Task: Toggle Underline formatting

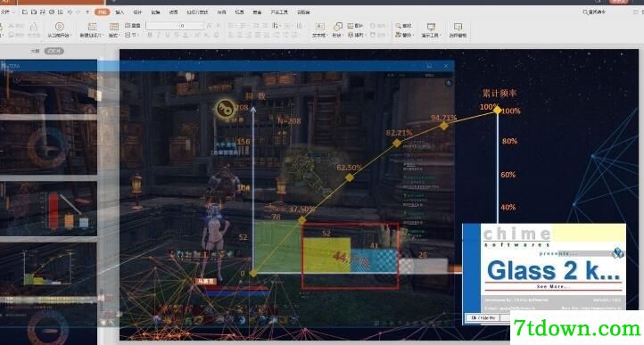Action: [168, 36]
